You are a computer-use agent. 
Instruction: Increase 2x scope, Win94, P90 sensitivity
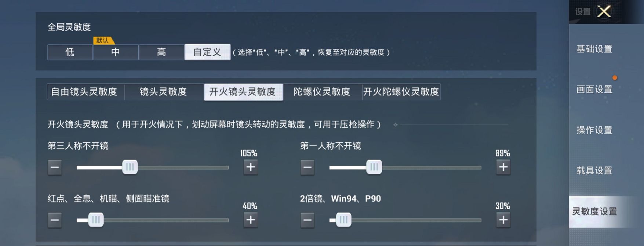coord(503,220)
